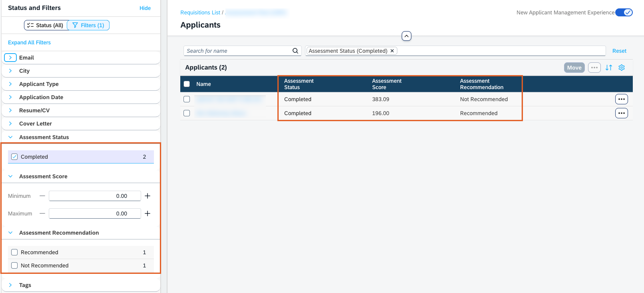Expand the Email filter section
Screen dimensions: 644x293
(10, 58)
